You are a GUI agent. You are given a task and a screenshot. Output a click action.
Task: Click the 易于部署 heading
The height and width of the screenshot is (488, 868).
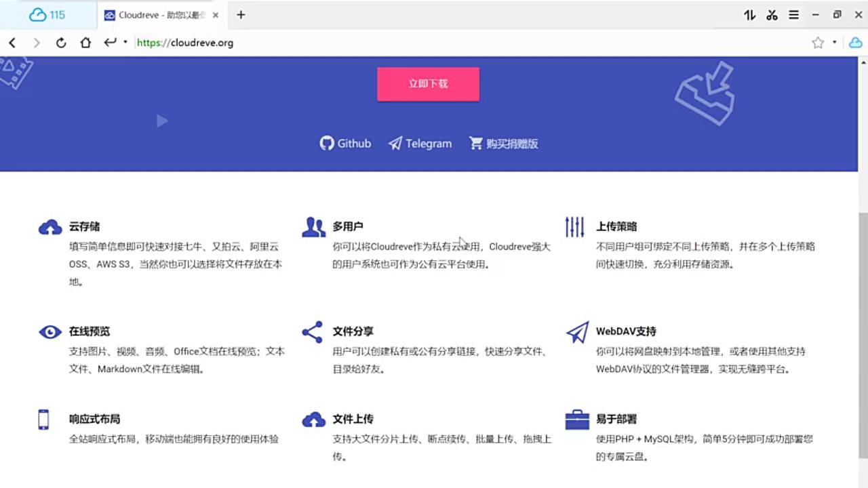616,419
